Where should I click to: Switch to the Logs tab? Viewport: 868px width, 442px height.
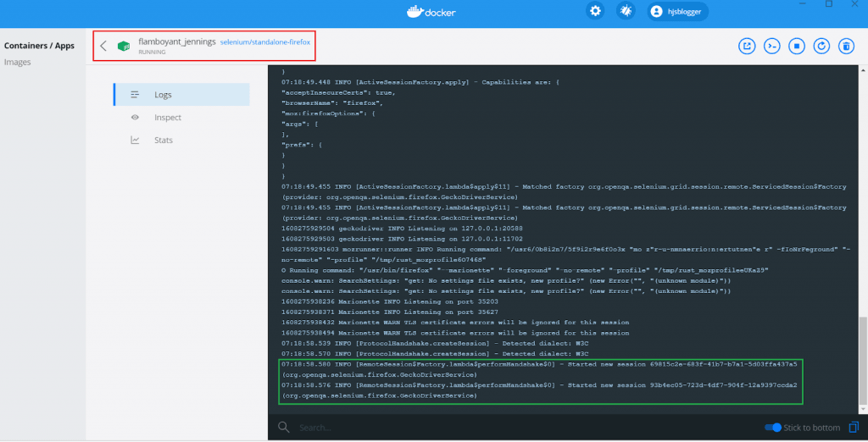tap(163, 95)
